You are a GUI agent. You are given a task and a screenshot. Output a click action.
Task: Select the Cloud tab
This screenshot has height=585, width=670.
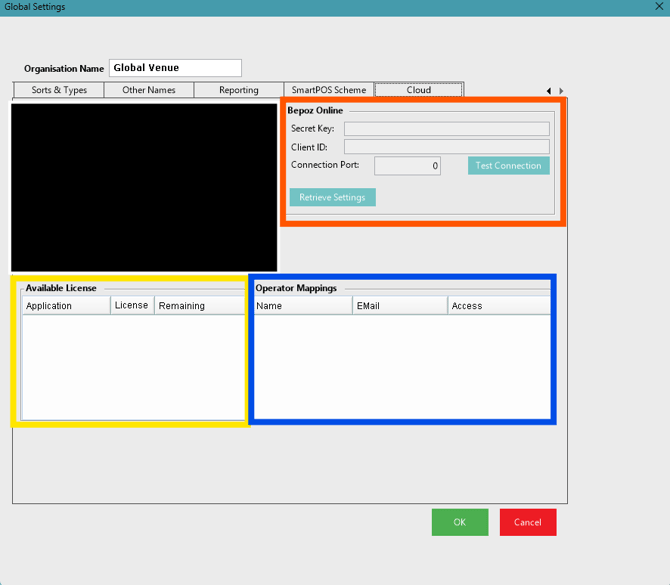click(419, 90)
